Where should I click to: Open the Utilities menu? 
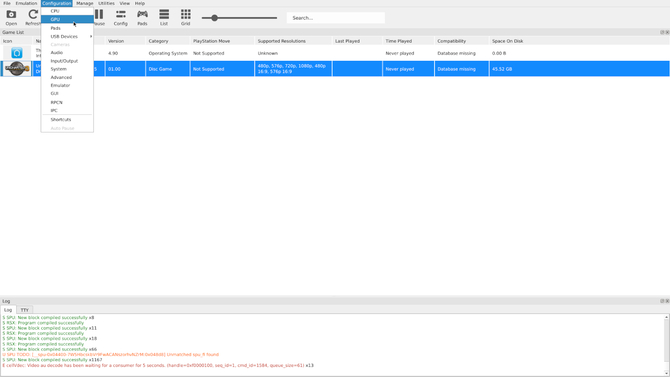point(106,3)
